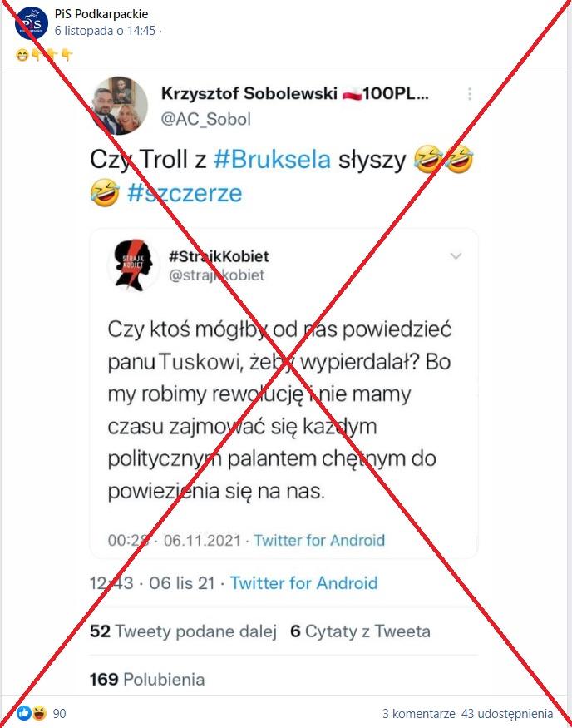Open the 3 komentarze link
572x728 pixels.
[418, 714]
